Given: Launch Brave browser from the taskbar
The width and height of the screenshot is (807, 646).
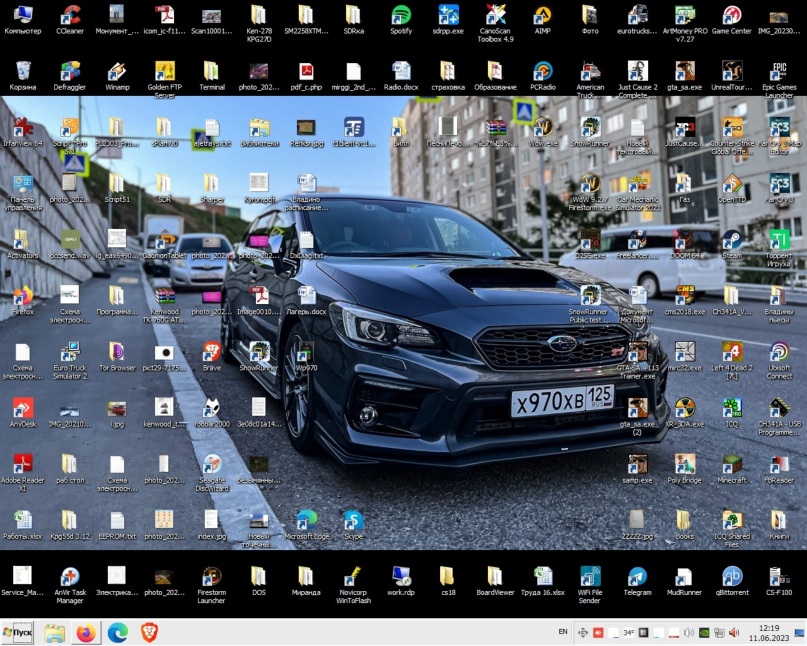Looking at the screenshot, I should click(149, 633).
